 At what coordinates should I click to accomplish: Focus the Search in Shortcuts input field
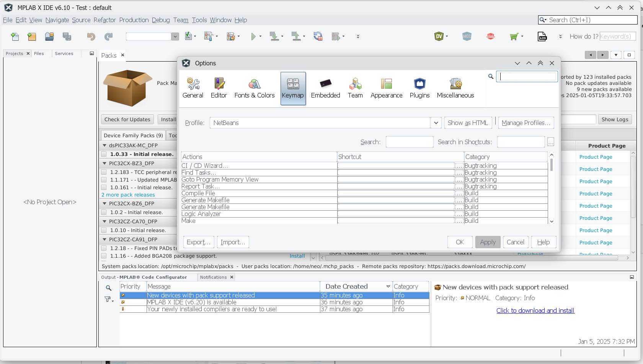click(x=521, y=142)
